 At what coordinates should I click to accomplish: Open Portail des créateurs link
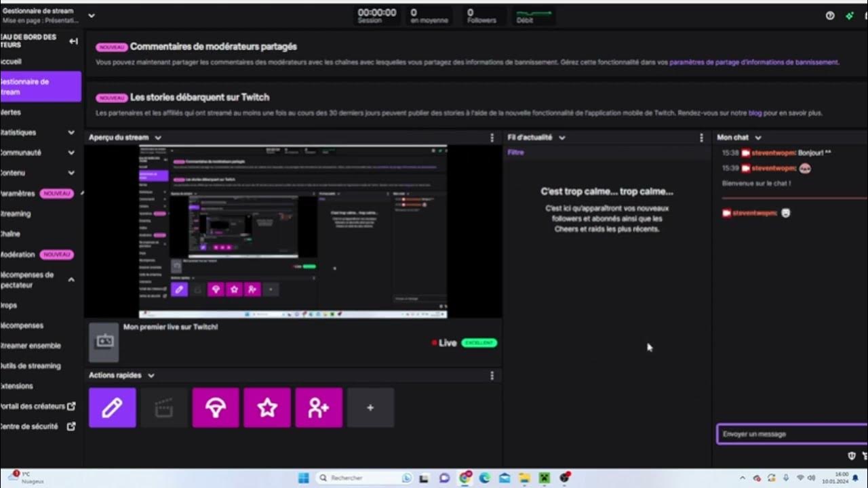(33, 406)
